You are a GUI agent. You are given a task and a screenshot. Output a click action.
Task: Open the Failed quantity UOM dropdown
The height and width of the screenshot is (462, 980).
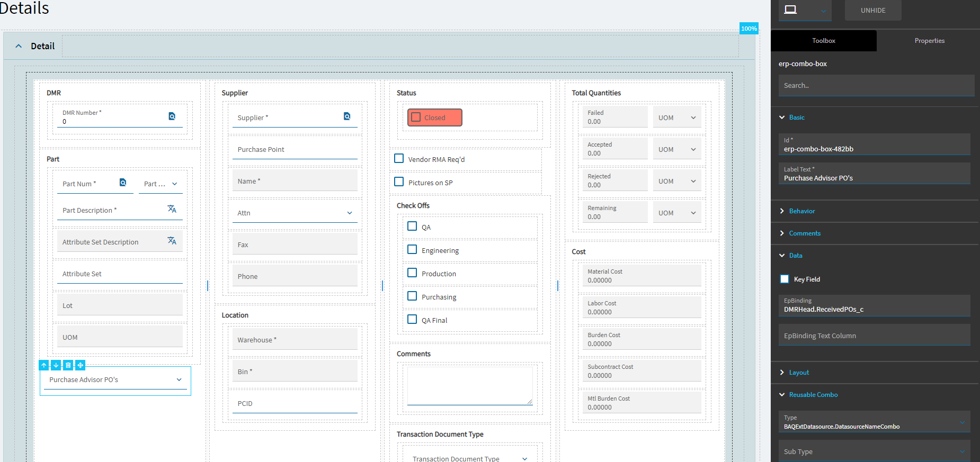[693, 117]
